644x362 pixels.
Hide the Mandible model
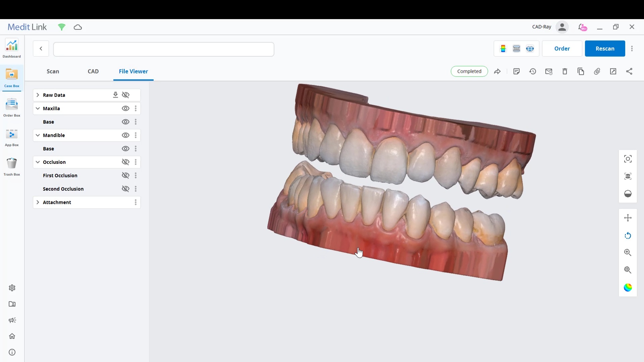125,135
